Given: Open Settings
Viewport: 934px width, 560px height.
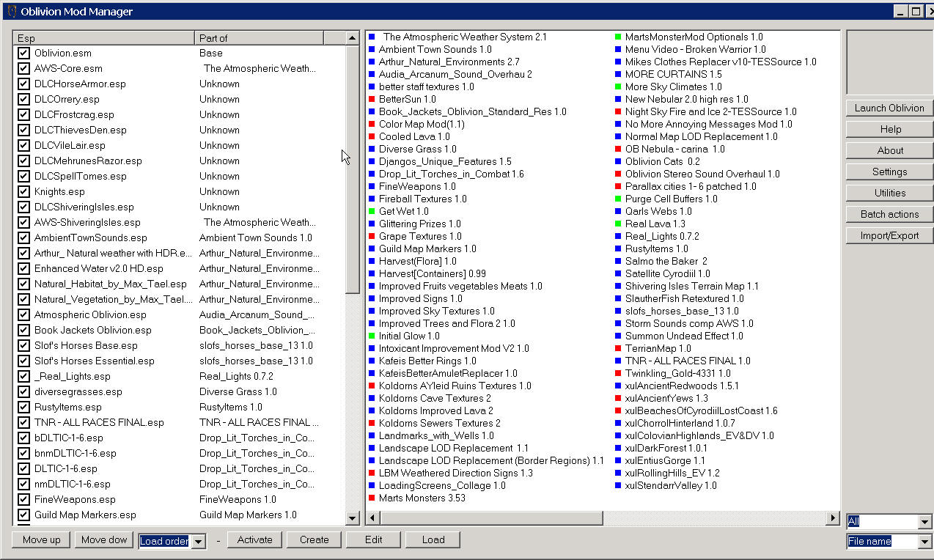Looking at the screenshot, I should point(889,172).
